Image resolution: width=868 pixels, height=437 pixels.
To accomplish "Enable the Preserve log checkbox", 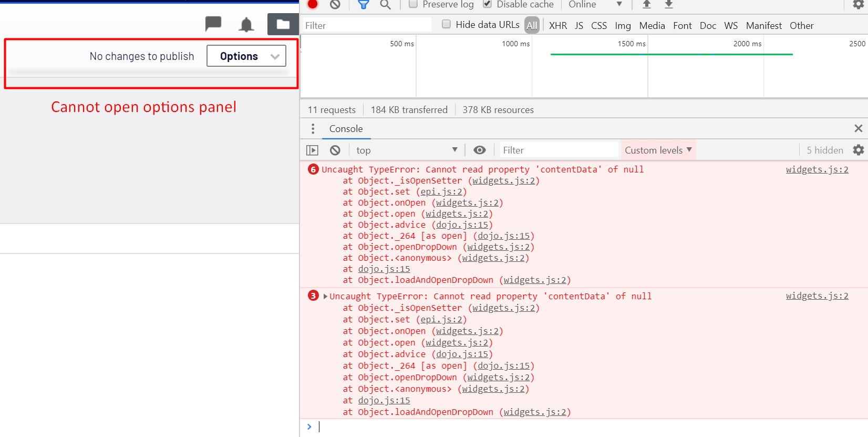I will [414, 4].
